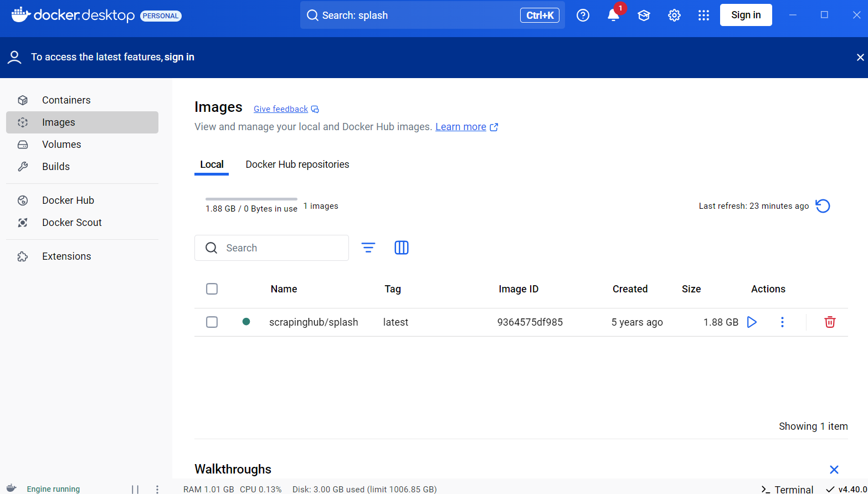The height and width of the screenshot is (494, 868).
Task: Click the sign in link in banner
Action: pos(179,57)
